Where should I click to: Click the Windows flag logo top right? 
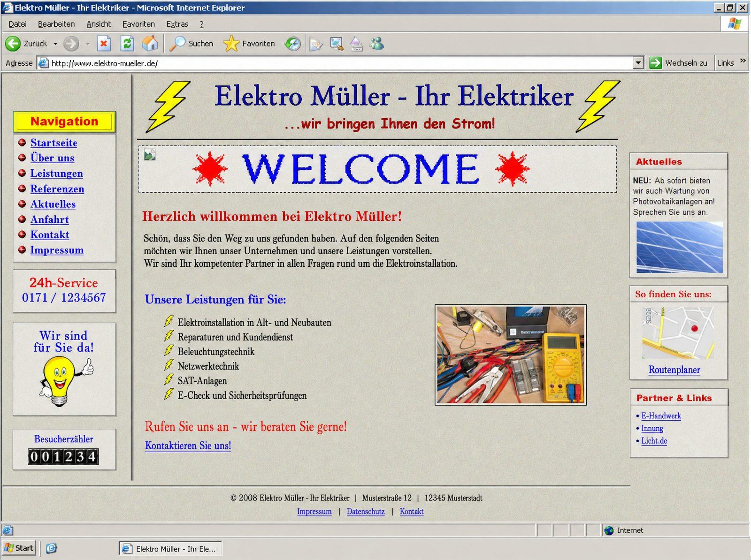click(735, 23)
